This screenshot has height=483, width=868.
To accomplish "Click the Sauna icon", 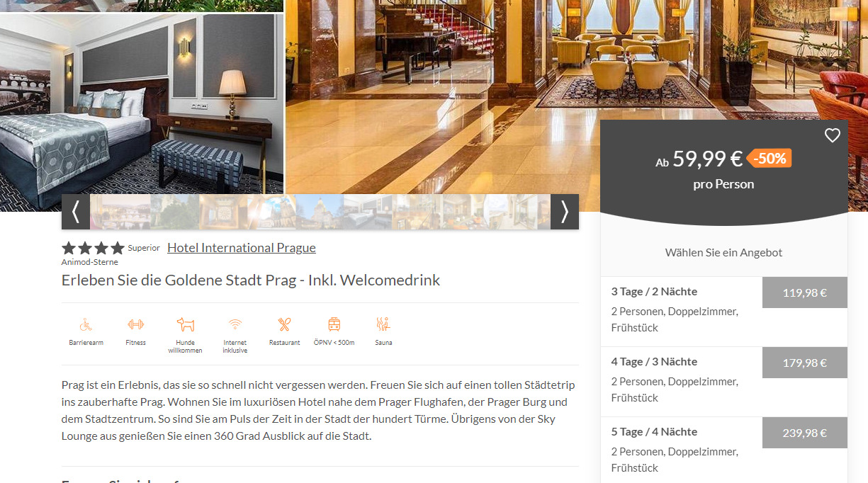I will click(x=383, y=325).
